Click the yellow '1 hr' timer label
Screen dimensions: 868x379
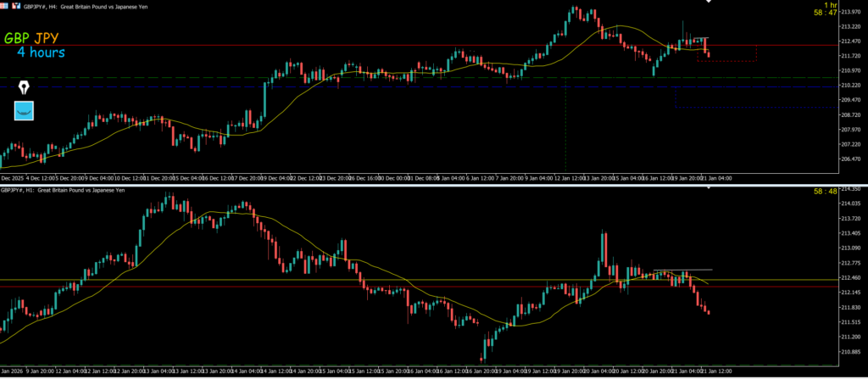831,4
